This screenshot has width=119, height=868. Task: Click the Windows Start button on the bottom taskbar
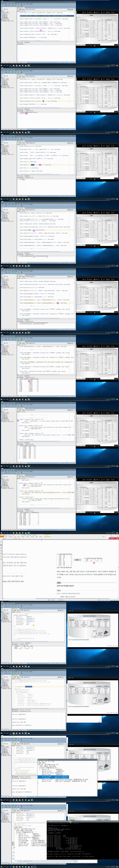point(1,866)
